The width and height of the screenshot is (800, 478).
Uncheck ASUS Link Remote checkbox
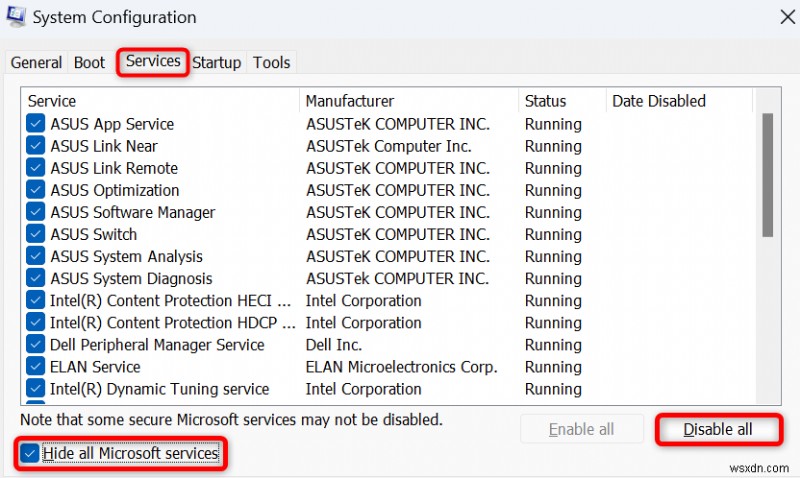point(35,167)
